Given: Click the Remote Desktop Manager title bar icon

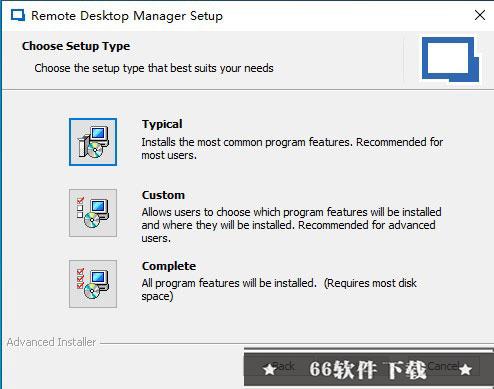Looking at the screenshot, I should (x=18, y=16).
